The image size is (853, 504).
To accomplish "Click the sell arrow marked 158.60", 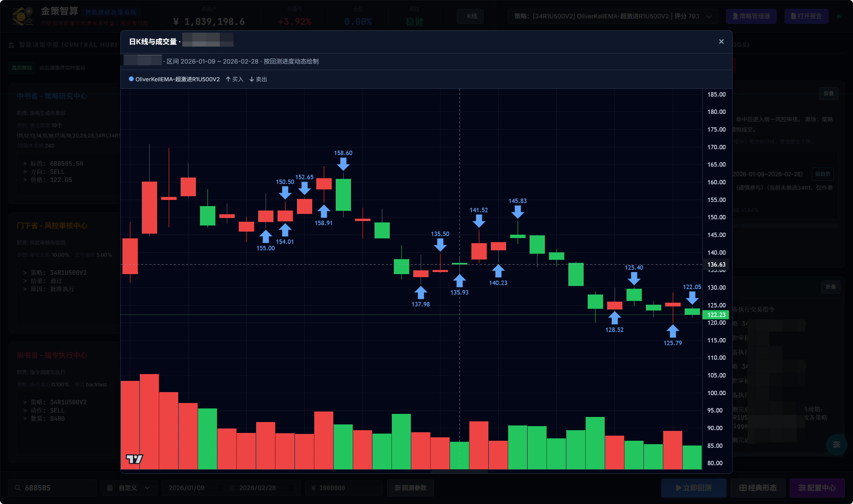I will (343, 164).
